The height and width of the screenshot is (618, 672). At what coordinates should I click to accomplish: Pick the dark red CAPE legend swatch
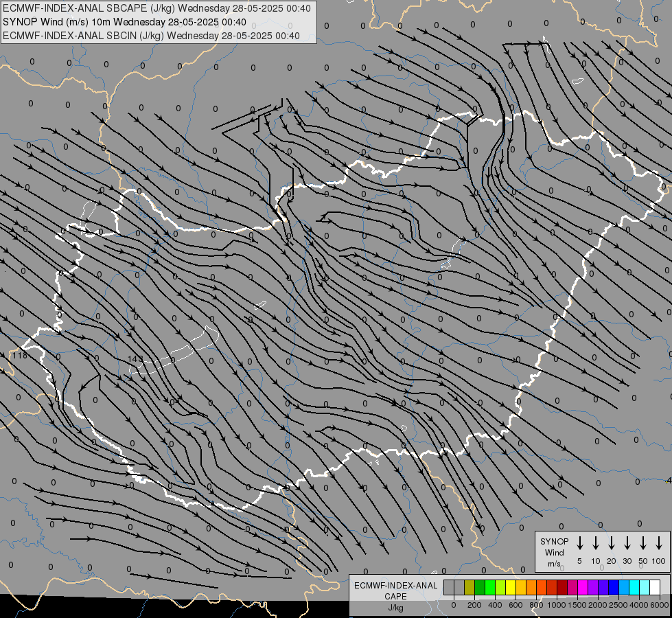tap(562, 587)
